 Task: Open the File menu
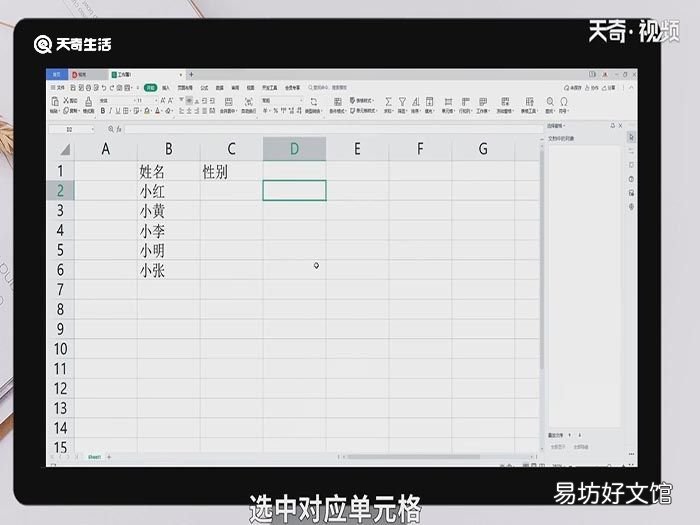[58, 88]
